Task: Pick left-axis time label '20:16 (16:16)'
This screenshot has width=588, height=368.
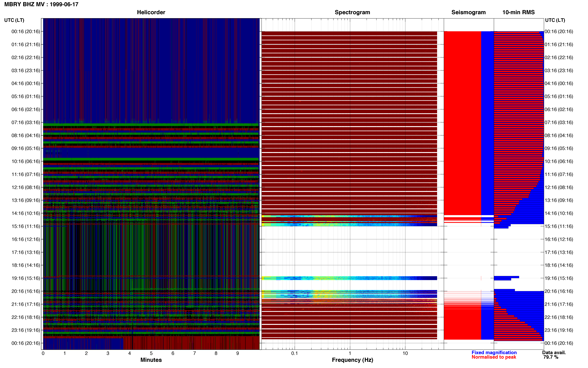Action: pos(26,291)
